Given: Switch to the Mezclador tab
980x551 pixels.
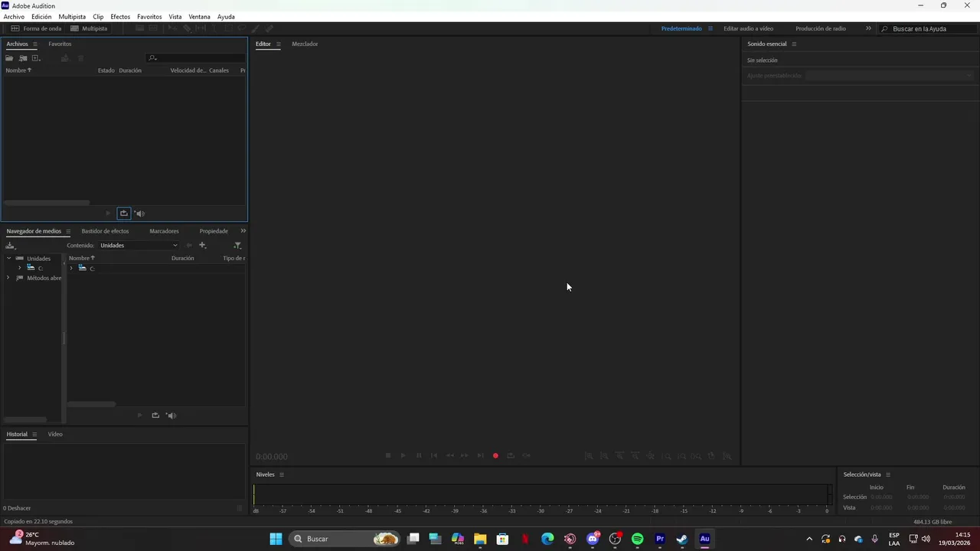Looking at the screenshot, I should click(305, 44).
